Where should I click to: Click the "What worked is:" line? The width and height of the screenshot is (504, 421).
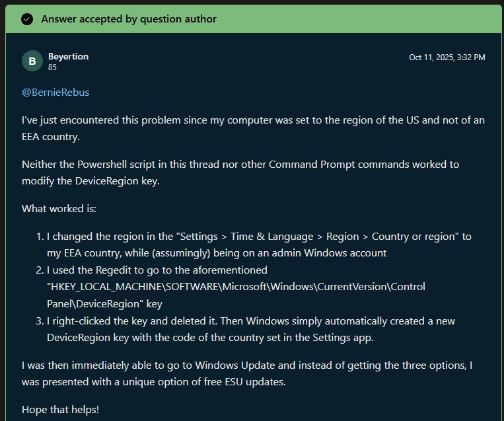tap(59, 209)
